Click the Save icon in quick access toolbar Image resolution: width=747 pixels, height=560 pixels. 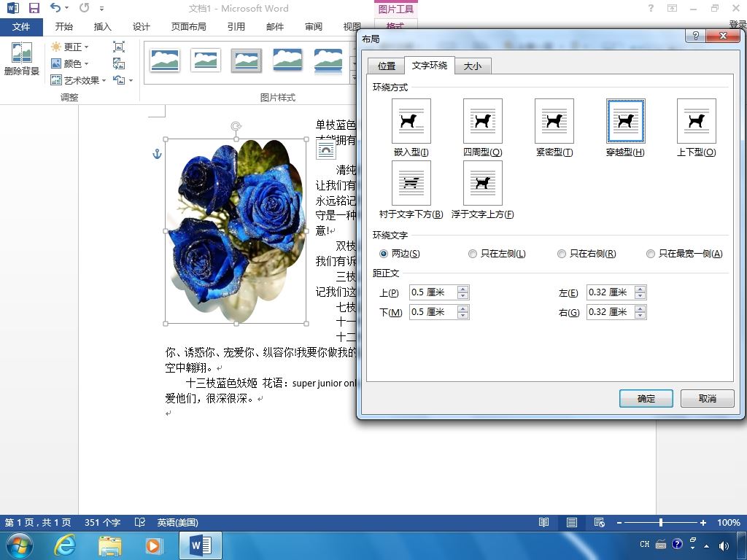pyautogui.click(x=34, y=8)
